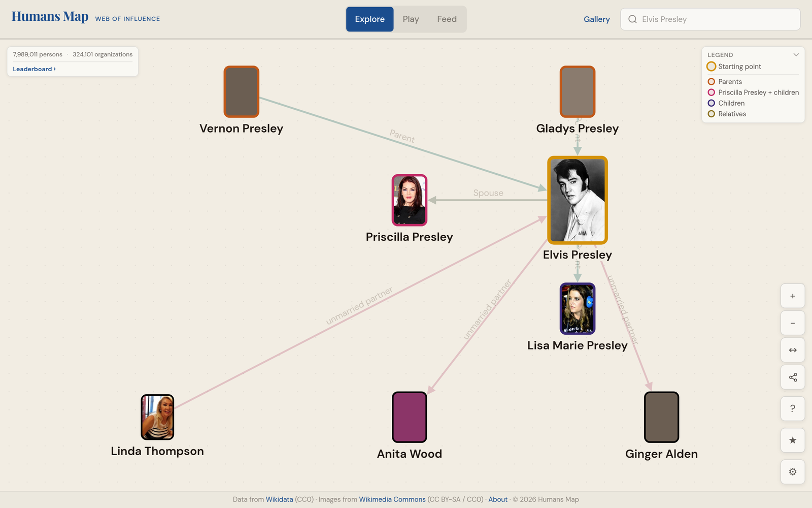Click the Ginger Alden name label
This screenshot has height=508, width=812.
(x=662, y=454)
